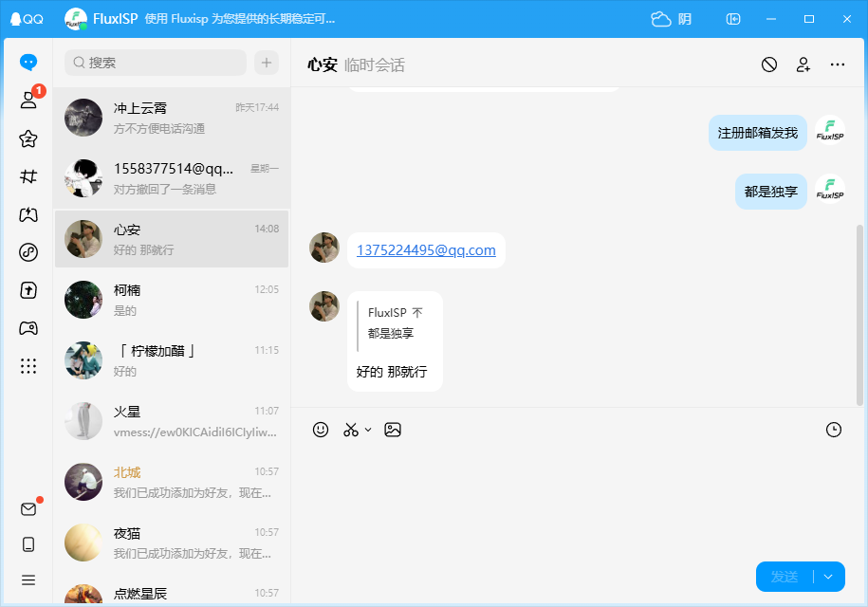This screenshot has height=607, width=868.
Task: Click the 1375224495@qq.com email link
Action: (426, 250)
